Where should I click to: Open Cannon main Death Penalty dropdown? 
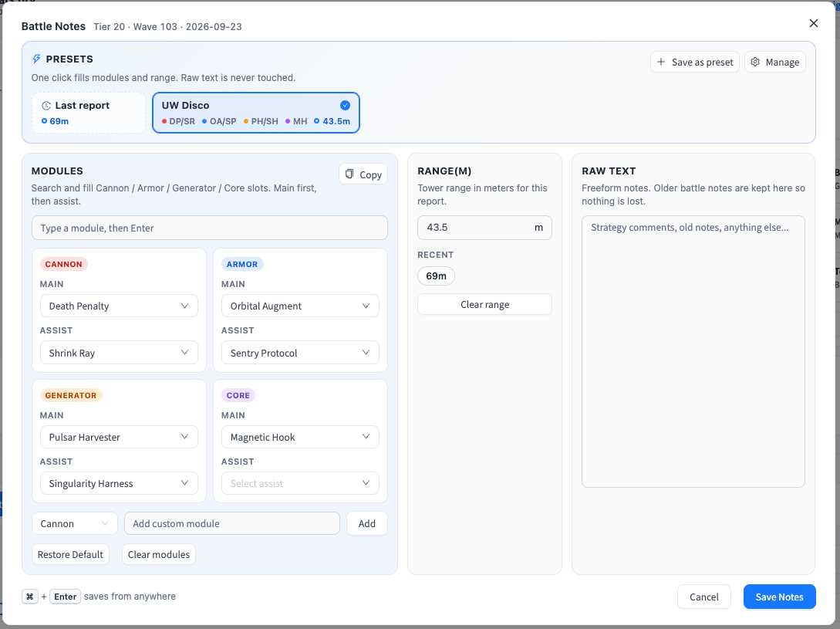coord(119,306)
